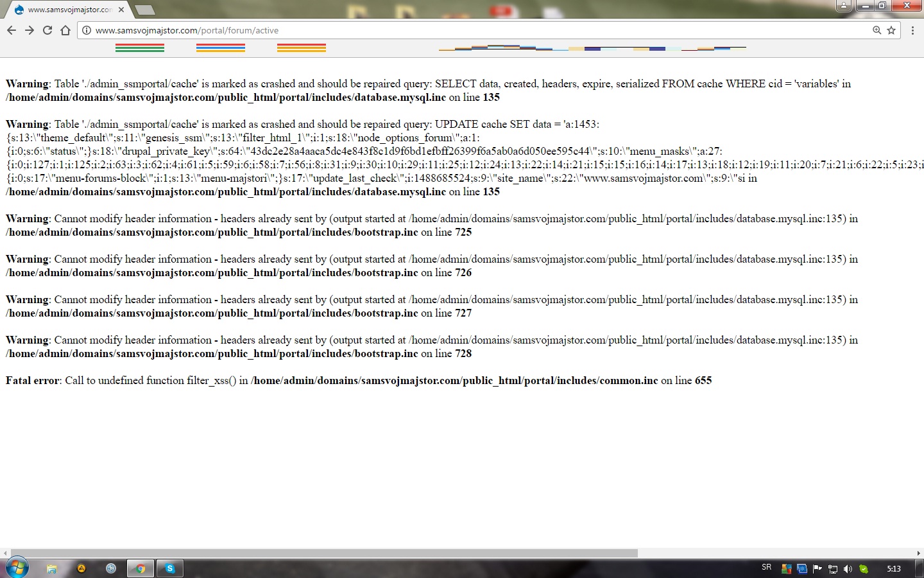The width and height of the screenshot is (924, 578).
Task: View site information icon in address bar
Action: [x=87, y=30]
